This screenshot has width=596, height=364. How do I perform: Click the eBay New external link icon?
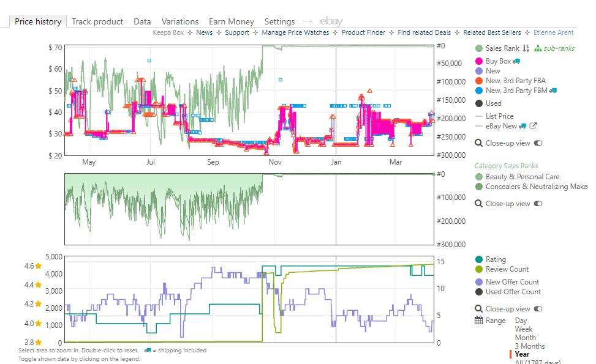coord(533,125)
